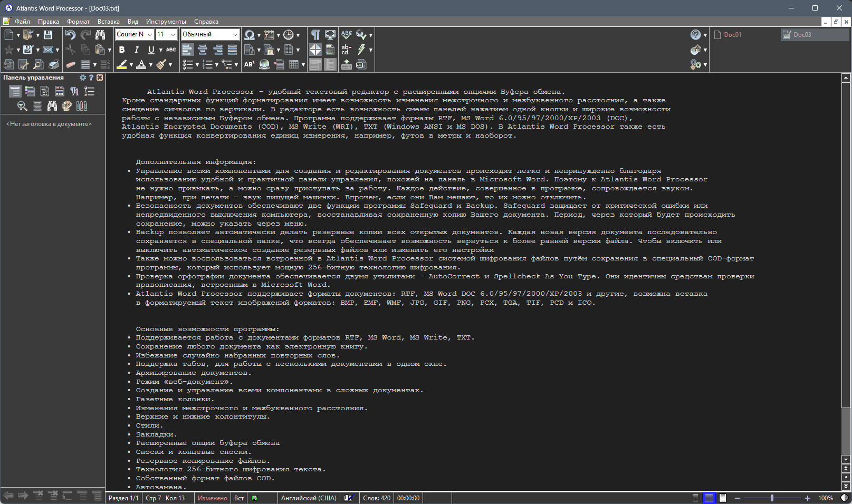Insert symbol using the Omega icon

coord(249,35)
